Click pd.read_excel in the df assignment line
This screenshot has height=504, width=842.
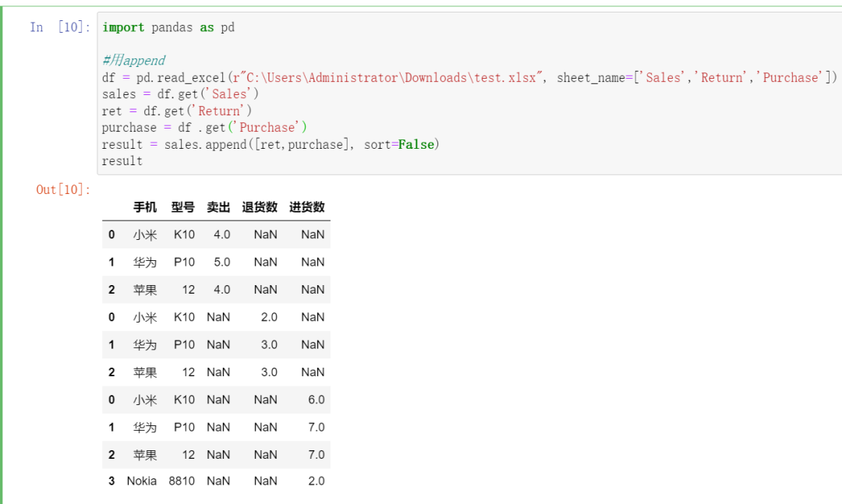coord(181,77)
